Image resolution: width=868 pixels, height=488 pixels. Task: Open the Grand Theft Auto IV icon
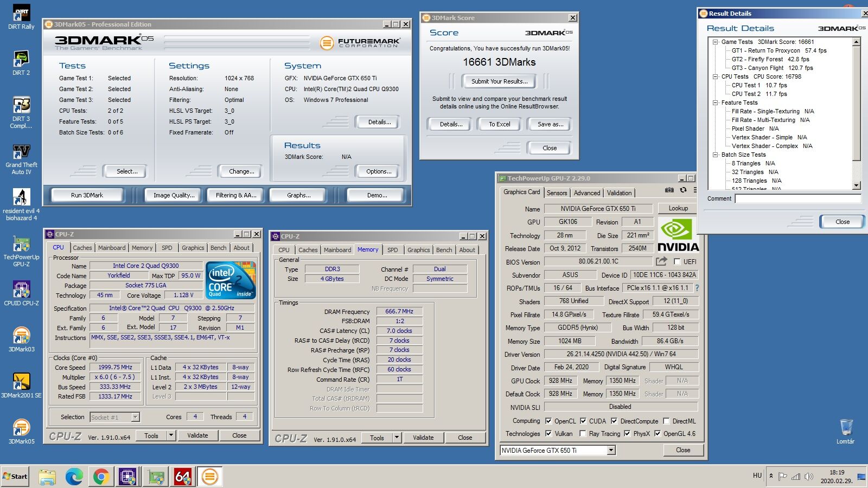(x=21, y=159)
